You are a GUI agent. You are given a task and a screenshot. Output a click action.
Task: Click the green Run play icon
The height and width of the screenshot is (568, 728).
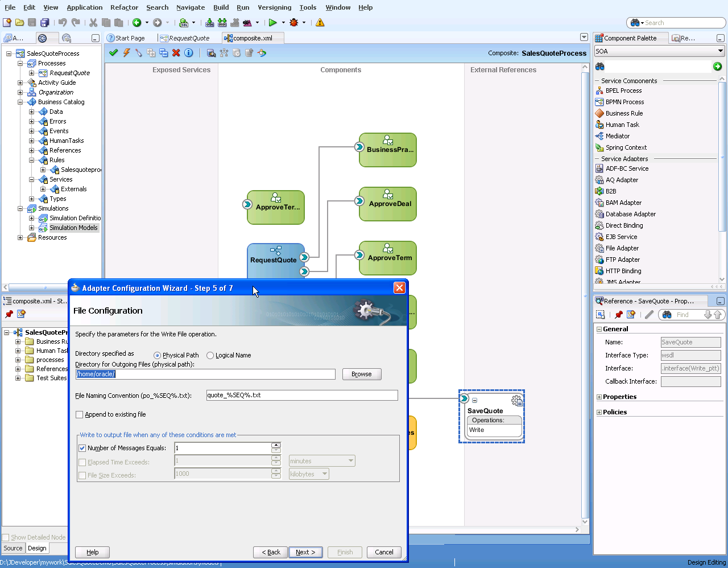click(x=273, y=23)
